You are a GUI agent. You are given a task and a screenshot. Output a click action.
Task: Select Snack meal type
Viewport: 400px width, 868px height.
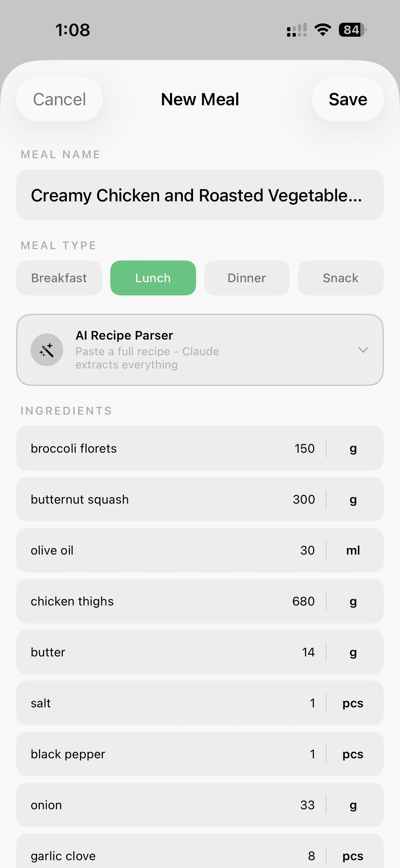pos(340,278)
